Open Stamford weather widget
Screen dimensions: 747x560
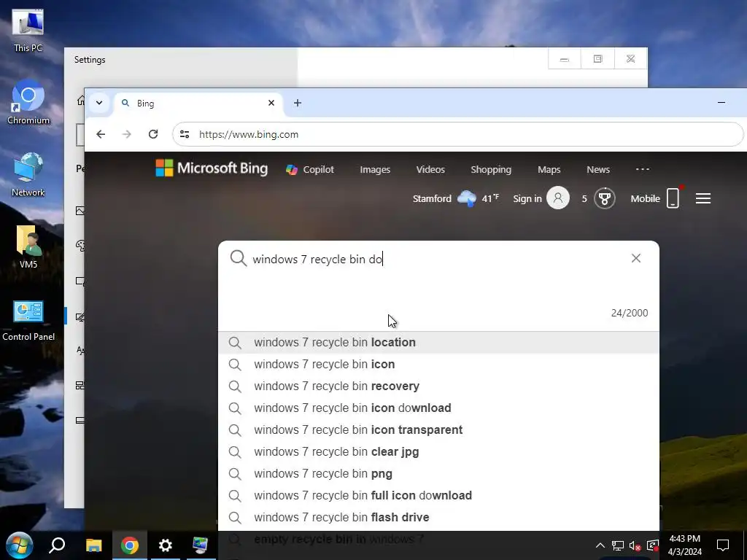(x=455, y=198)
